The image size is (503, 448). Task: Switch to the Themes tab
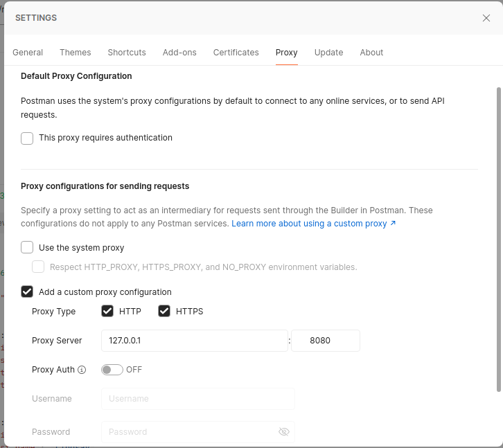click(76, 53)
